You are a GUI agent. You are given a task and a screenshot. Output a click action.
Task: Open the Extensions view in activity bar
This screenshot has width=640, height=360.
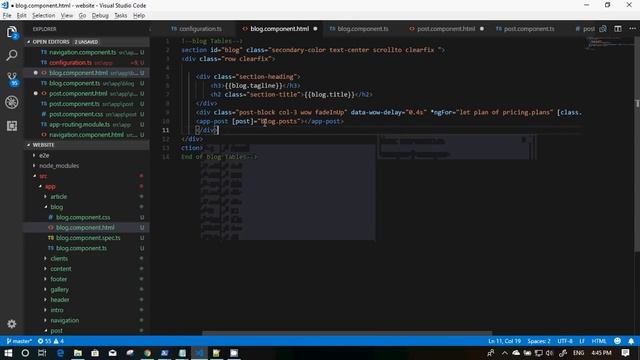[x=12, y=126]
